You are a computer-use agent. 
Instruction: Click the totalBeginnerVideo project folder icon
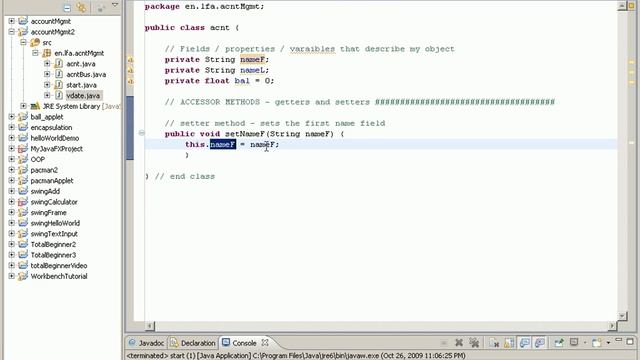pos(23,265)
